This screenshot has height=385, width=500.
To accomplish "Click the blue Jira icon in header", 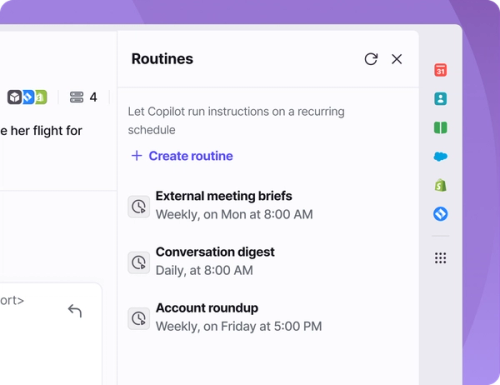I will [28, 97].
